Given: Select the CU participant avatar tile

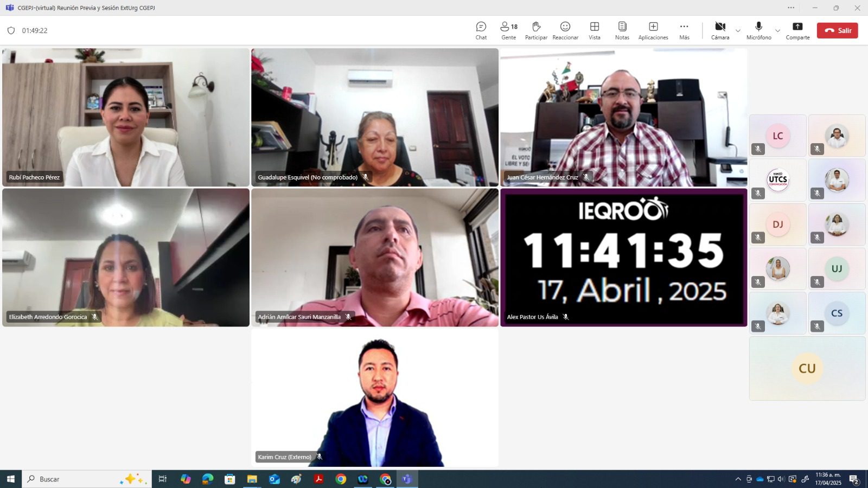Looking at the screenshot, I should coord(807,368).
